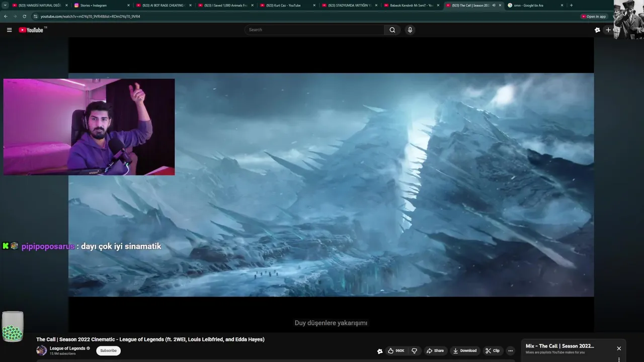Click the sparkle icon left of like button
644x362 pixels.
point(380,351)
